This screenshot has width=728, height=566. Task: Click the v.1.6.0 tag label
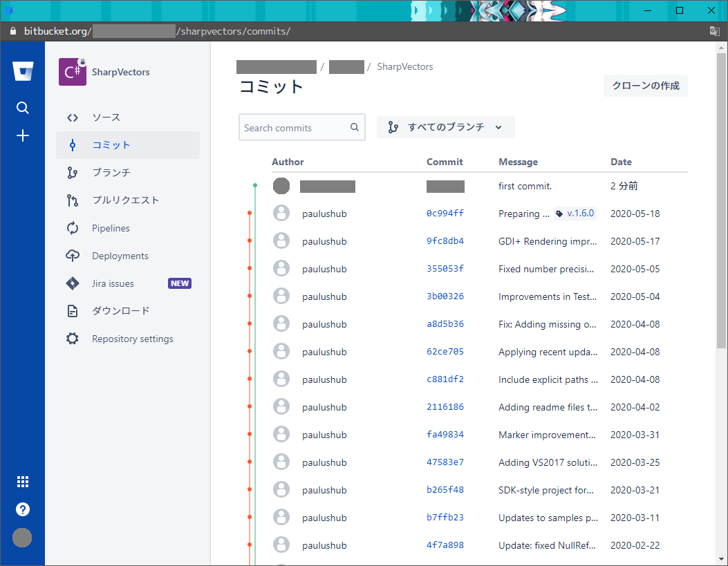(x=575, y=214)
